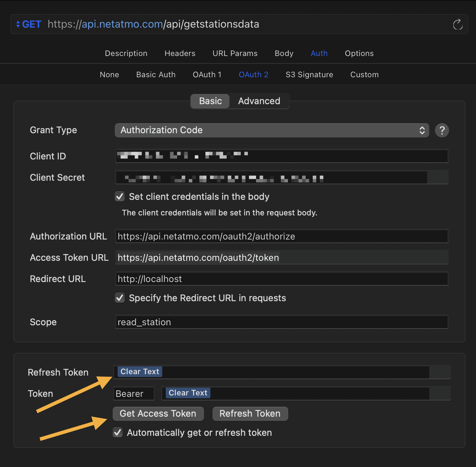The width and height of the screenshot is (476, 467).
Task: Open the Body tab
Action: coord(284,53)
